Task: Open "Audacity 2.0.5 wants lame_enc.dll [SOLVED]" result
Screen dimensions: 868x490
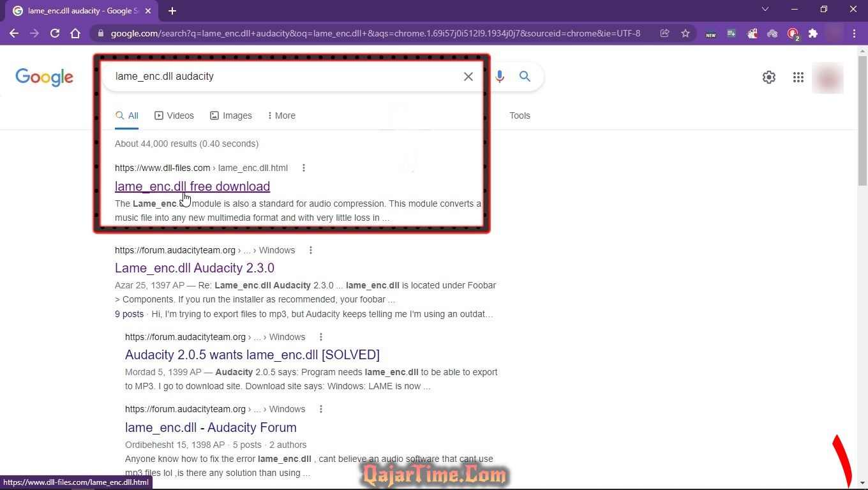Action: pos(252,355)
